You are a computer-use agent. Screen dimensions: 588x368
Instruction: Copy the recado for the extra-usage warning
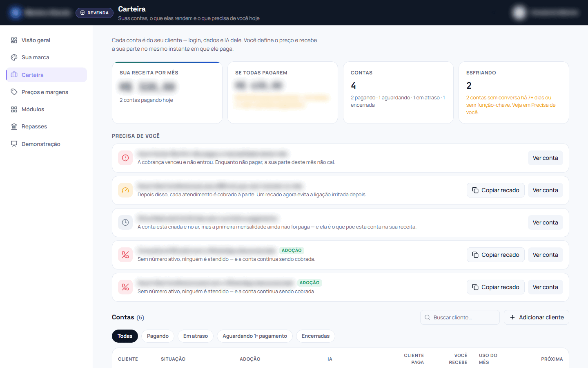(496, 190)
